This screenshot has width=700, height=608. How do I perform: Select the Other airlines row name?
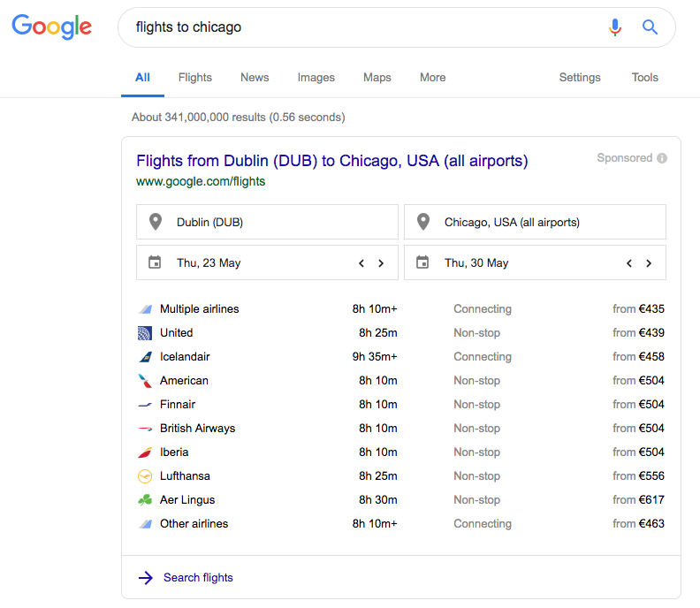click(194, 524)
